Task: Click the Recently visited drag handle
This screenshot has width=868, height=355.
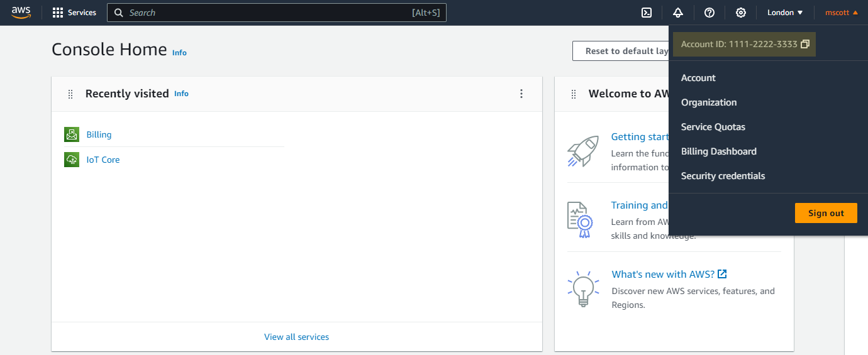Action: [x=70, y=94]
